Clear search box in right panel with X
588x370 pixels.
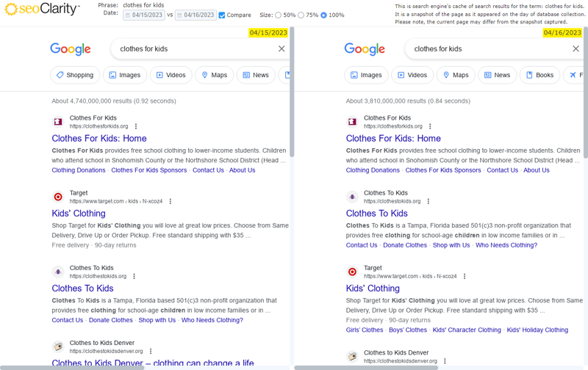click(576, 48)
